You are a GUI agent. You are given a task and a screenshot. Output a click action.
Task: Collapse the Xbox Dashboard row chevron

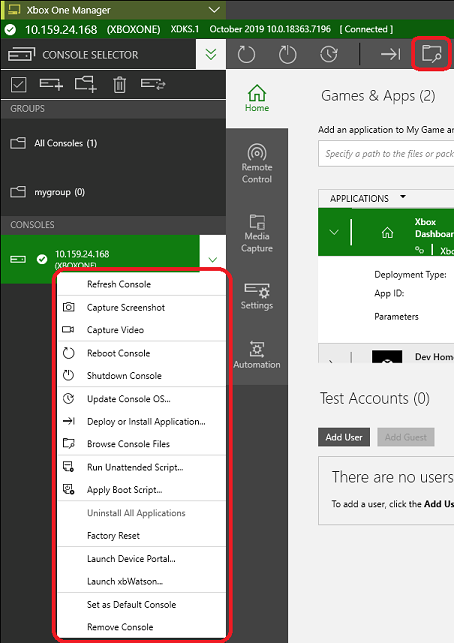click(x=334, y=233)
